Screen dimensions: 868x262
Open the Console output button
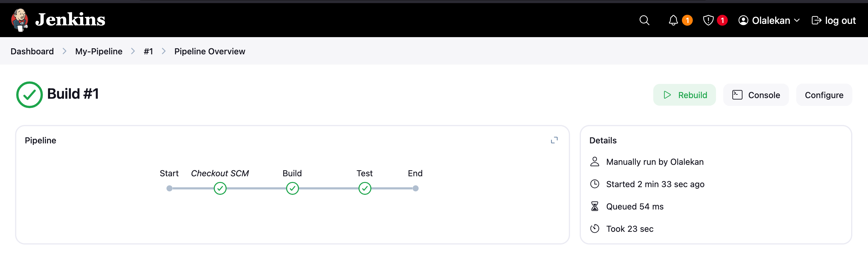[756, 95]
